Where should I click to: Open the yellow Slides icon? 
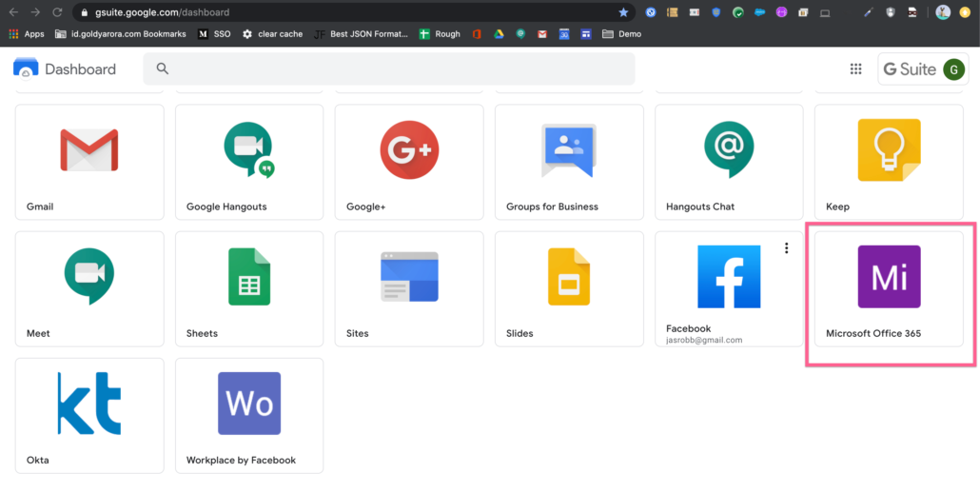(569, 276)
